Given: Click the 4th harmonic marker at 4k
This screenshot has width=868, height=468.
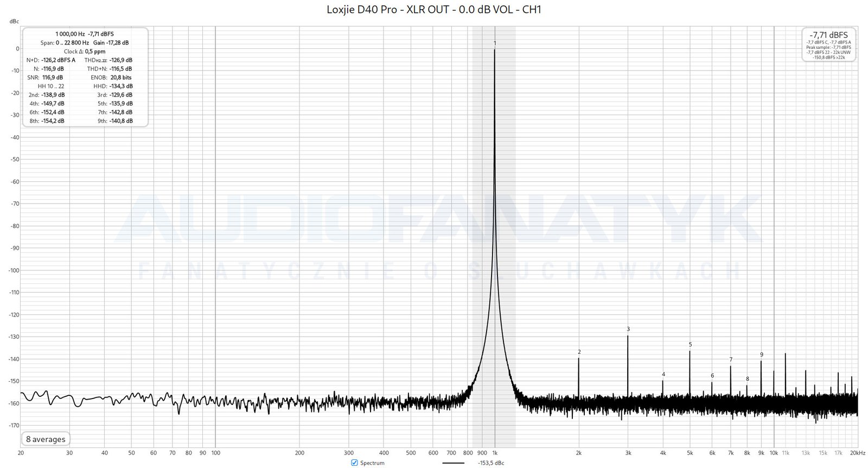Looking at the screenshot, I should [663, 374].
